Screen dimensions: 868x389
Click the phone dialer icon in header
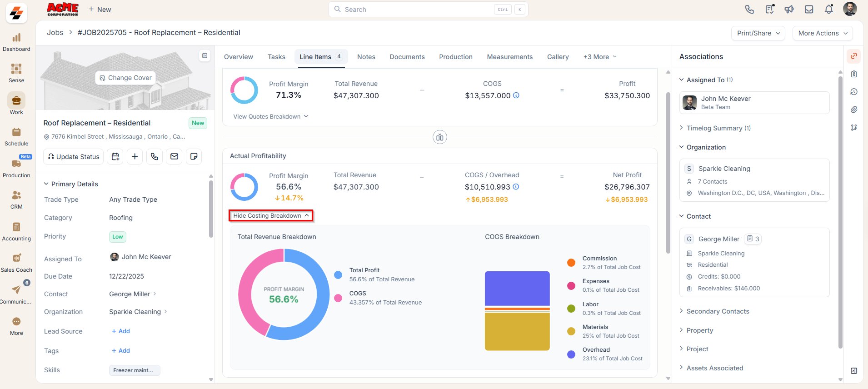click(x=749, y=9)
